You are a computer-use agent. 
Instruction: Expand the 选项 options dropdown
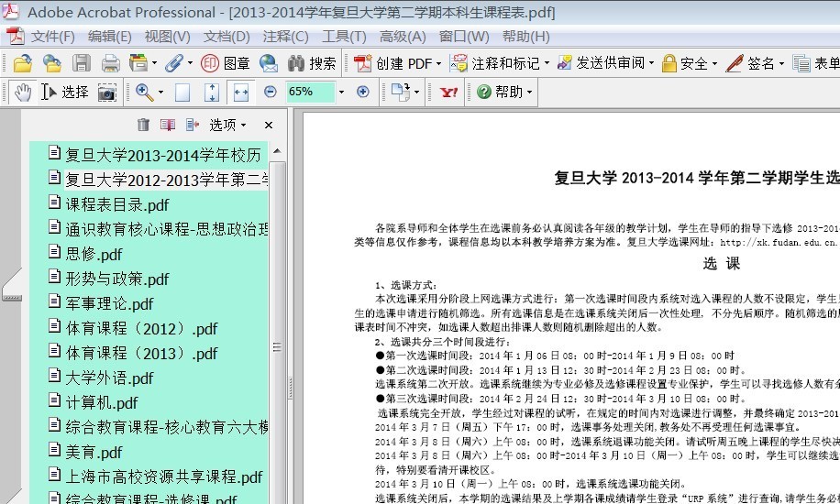227,125
